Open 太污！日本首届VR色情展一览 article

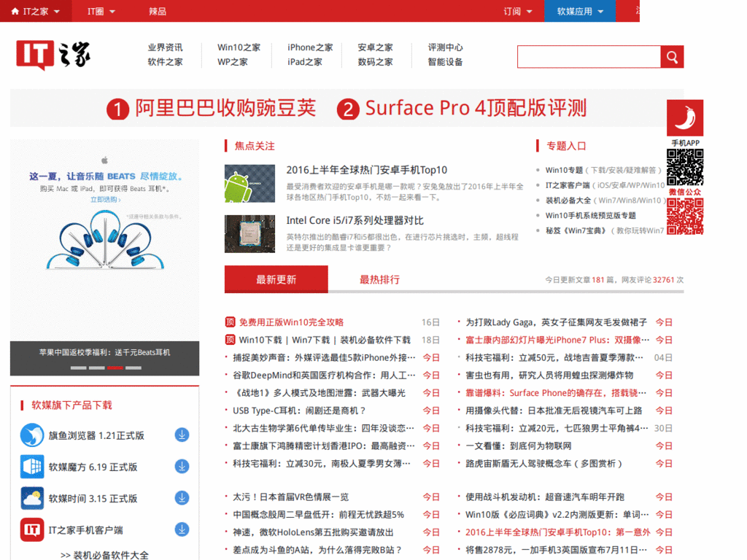pyautogui.click(x=290, y=497)
